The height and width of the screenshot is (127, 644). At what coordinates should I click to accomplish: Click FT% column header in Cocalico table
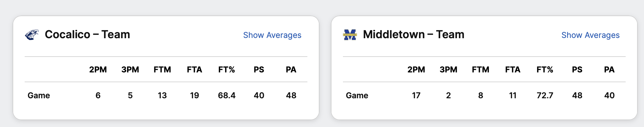[227, 70]
